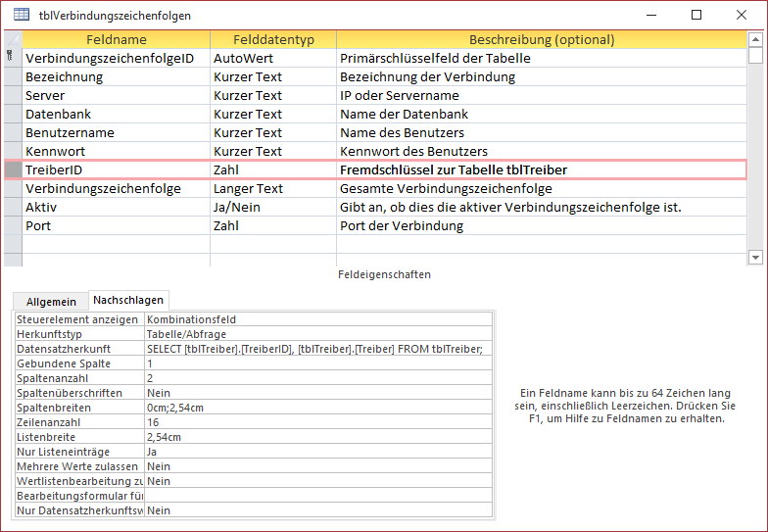Click description 'Gesamte Verbindungszeichenfolge'

coord(542,188)
